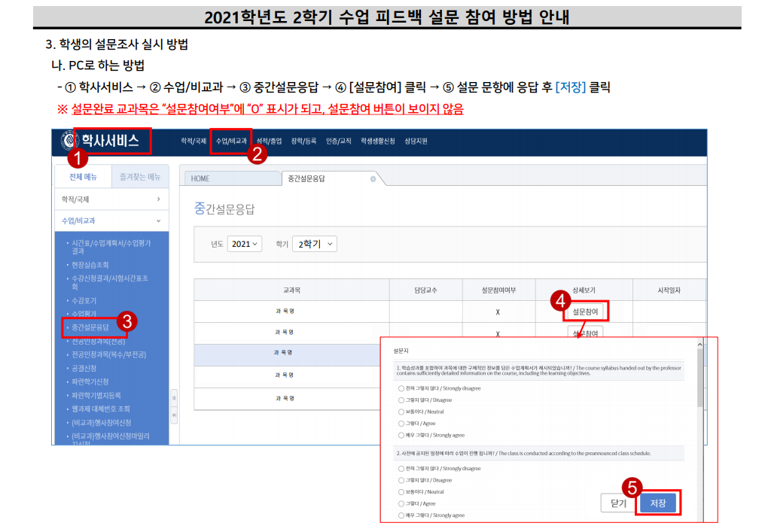Select 'Strongly disagree' for question 1
Image resolution: width=768 pixels, height=532 pixels.
click(x=401, y=388)
